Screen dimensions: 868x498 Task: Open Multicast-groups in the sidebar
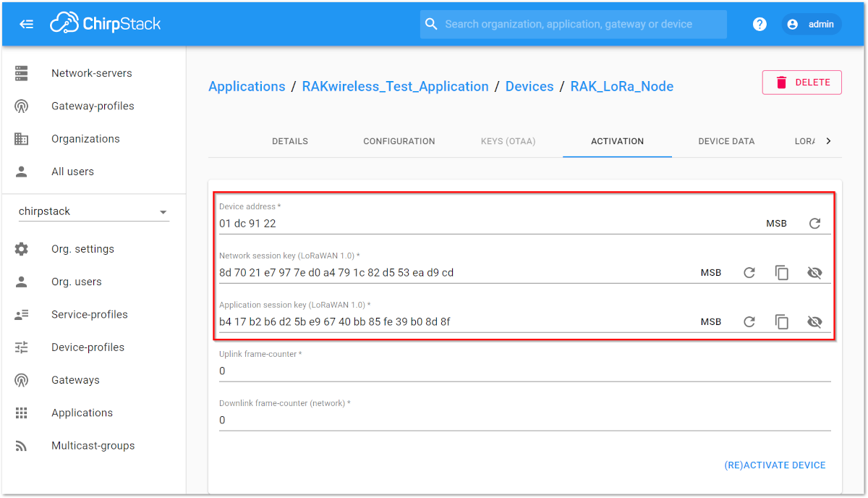click(x=94, y=446)
